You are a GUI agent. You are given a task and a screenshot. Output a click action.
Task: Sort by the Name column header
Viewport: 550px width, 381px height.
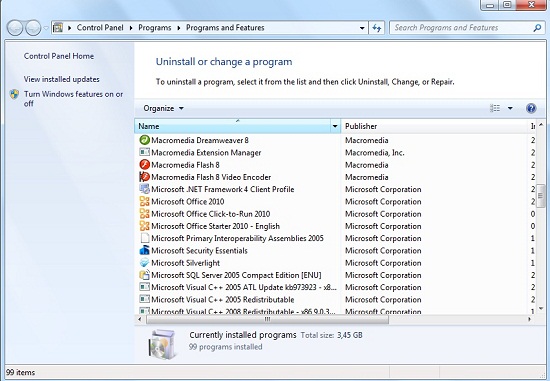click(232, 126)
